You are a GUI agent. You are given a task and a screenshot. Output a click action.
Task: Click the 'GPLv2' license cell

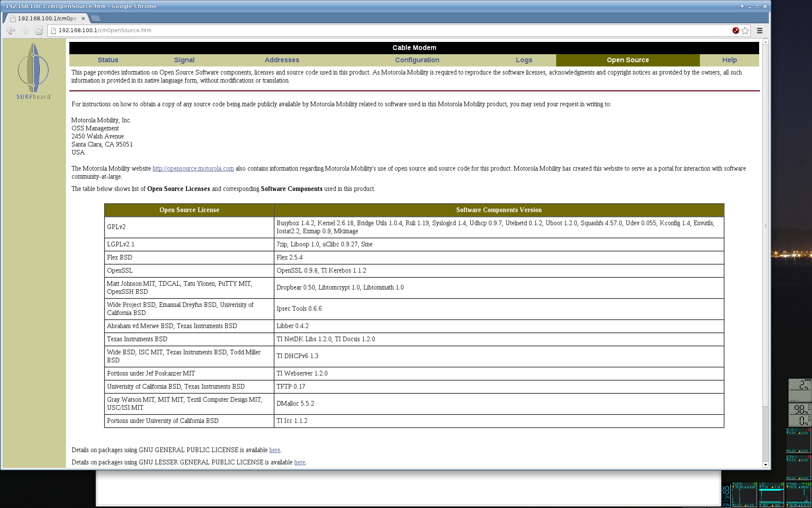coord(189,227)
